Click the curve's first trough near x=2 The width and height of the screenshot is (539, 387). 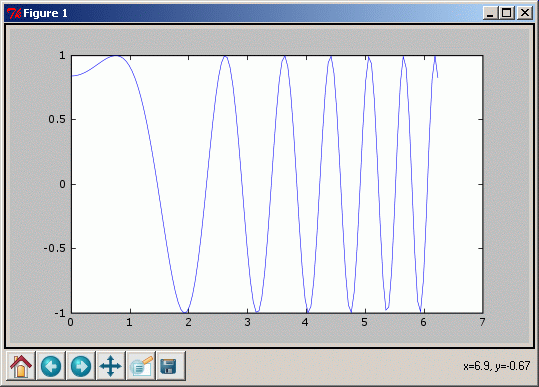pos(185,312)
